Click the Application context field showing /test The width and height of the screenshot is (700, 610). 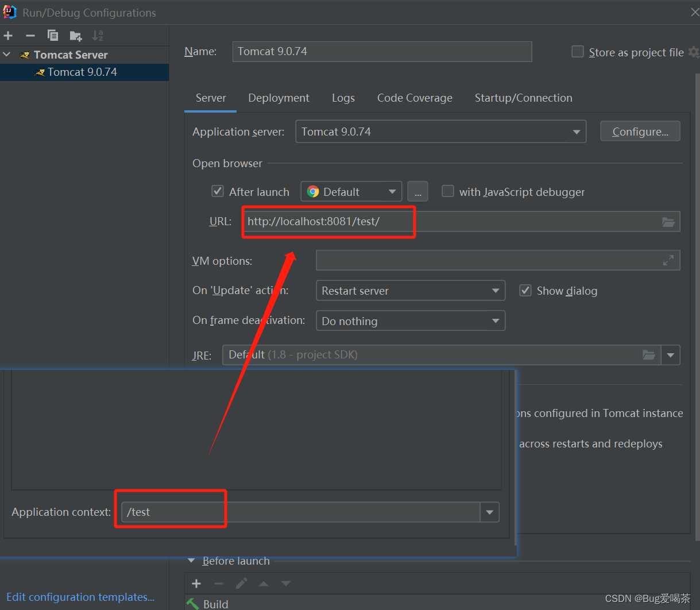301,512
